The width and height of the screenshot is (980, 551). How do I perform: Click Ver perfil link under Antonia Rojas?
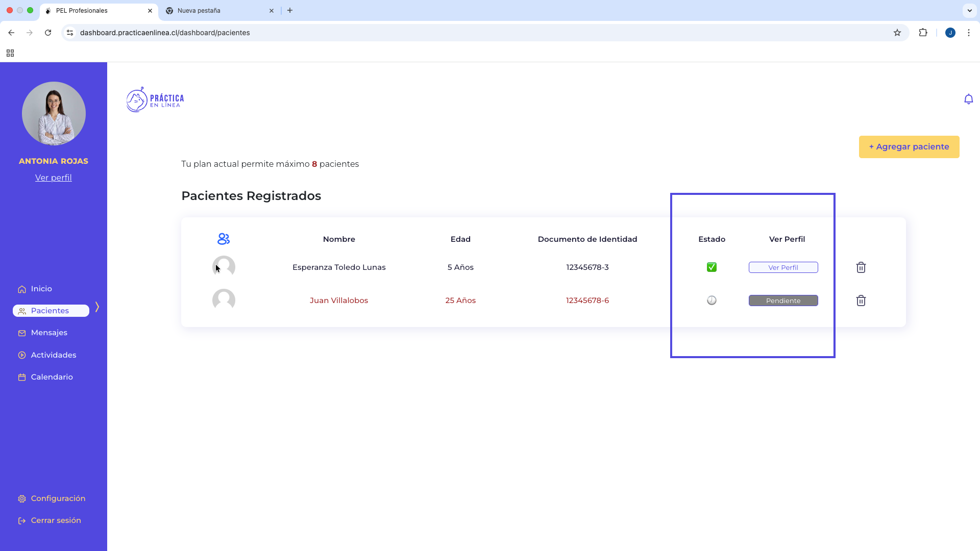pos(54,178)
